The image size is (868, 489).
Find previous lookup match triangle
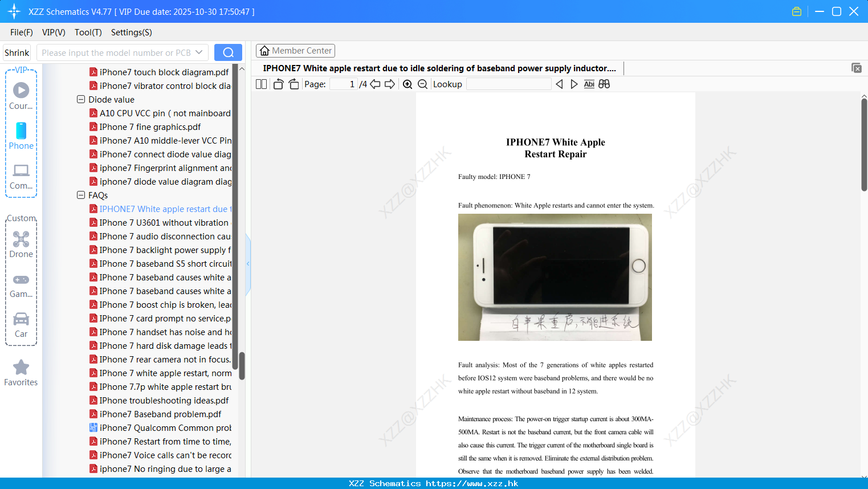tap(559, 84)
